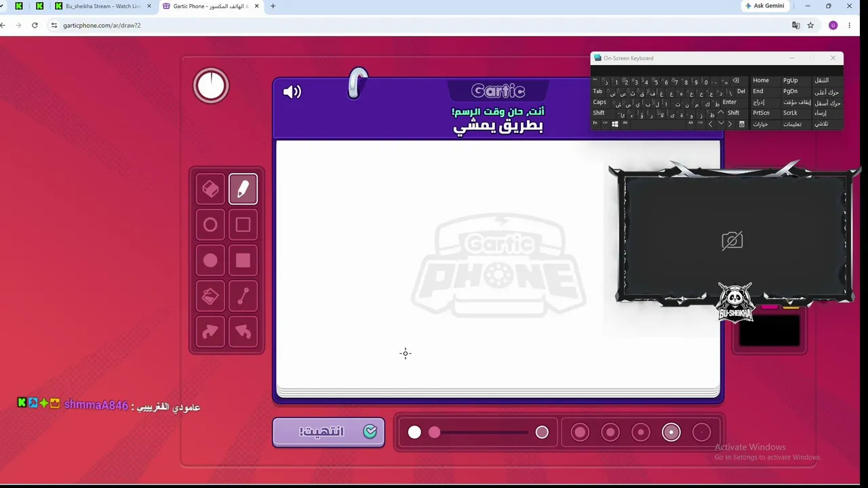
Task: Click the drawing canvas
Action: (x=498, y=264)
